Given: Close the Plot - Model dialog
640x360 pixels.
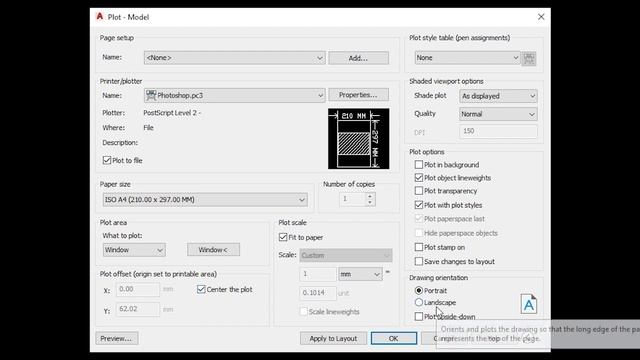Looking at the screenshot, I should (x=541, y=17).
